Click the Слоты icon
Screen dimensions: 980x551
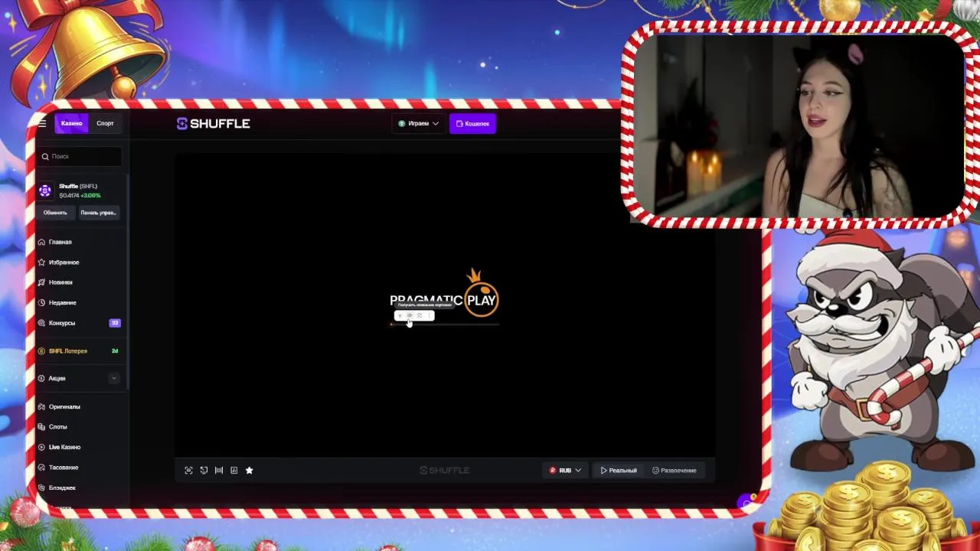[42, 427]
